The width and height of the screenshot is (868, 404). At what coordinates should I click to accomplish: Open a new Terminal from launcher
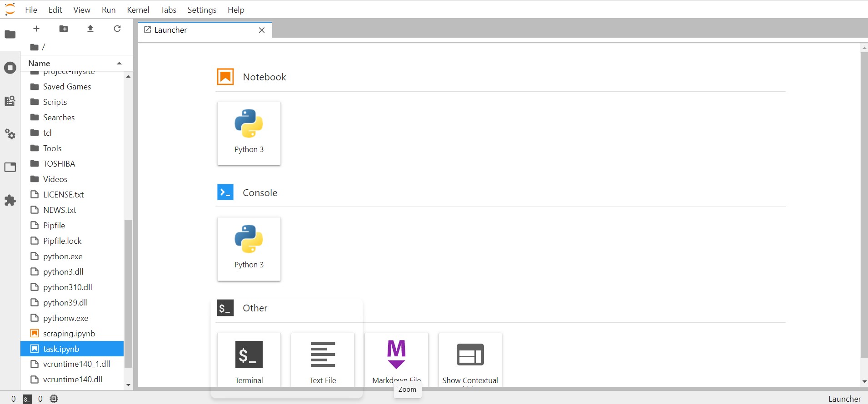249,360
